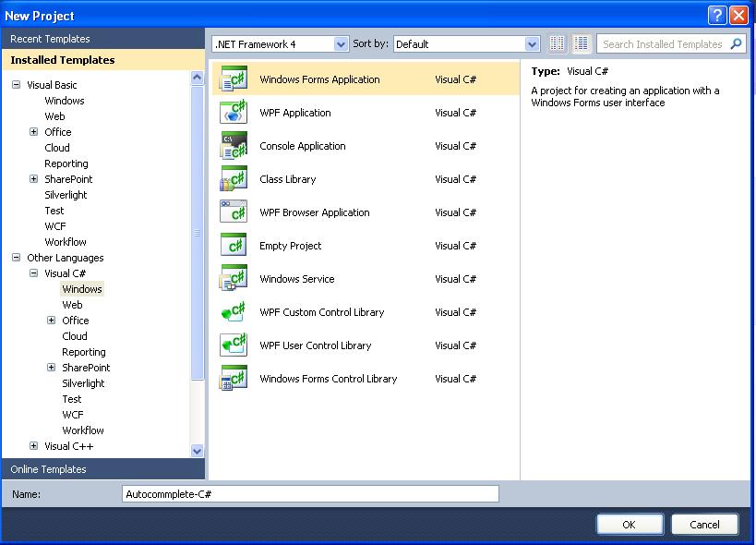Select Web under Visual C#
The image size is (756, 545).
pos(72,305)
